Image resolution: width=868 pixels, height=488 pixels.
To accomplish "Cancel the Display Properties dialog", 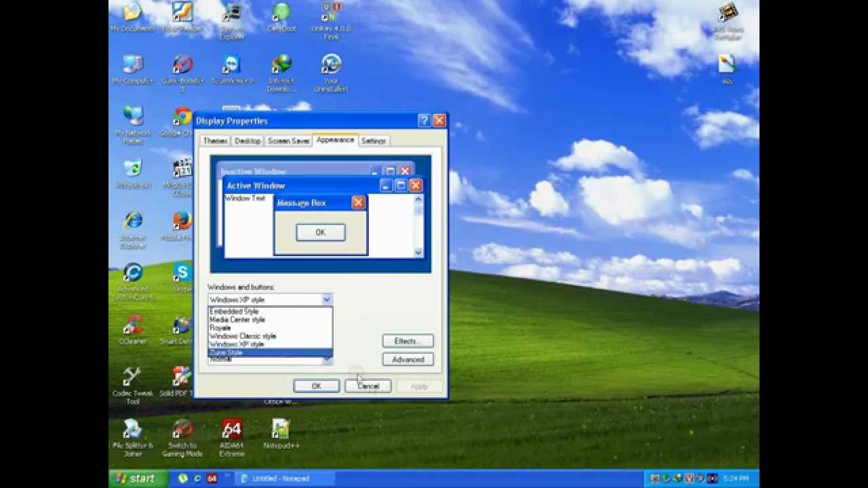I will [368, 386].
